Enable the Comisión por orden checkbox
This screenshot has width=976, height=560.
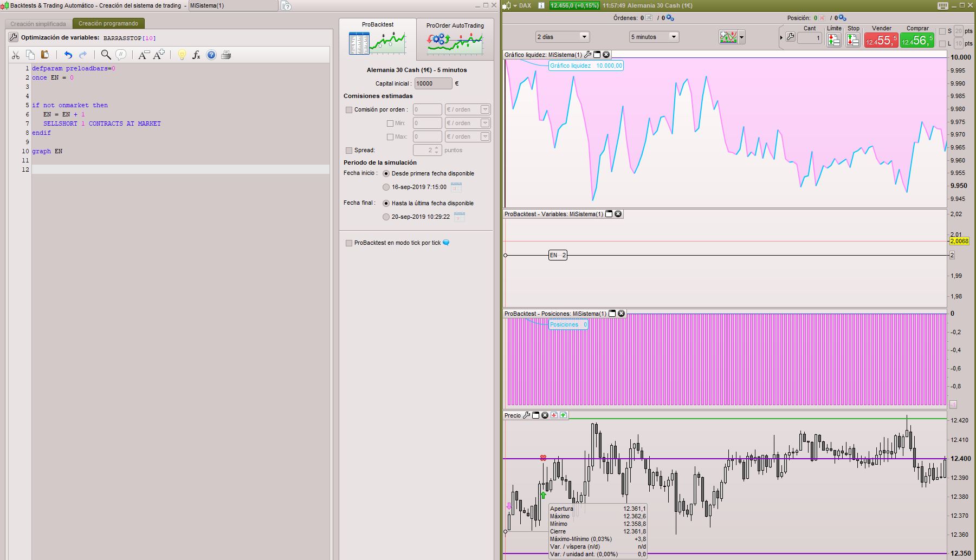coord(349,110)
